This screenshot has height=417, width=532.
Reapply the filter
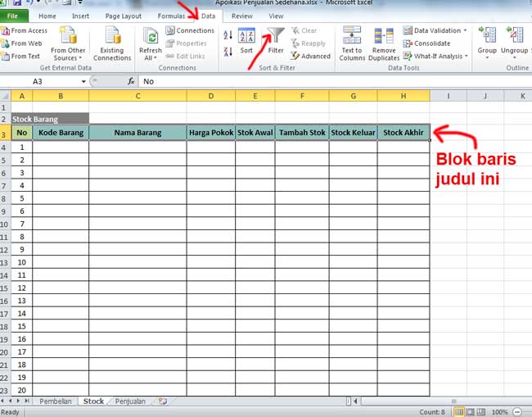coord(309,43)
